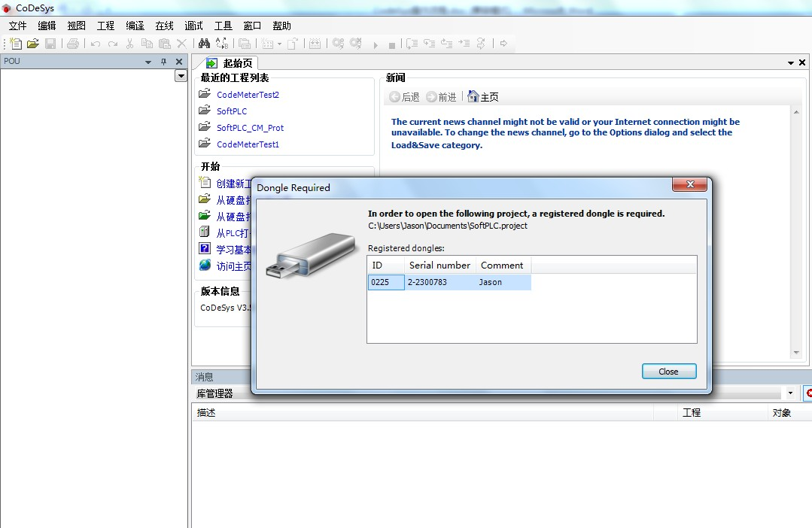Open recent project CodeMeterTest1
The height and width of the screenshot is (528, 812).
pyautogui.click(x=248, y=144)
